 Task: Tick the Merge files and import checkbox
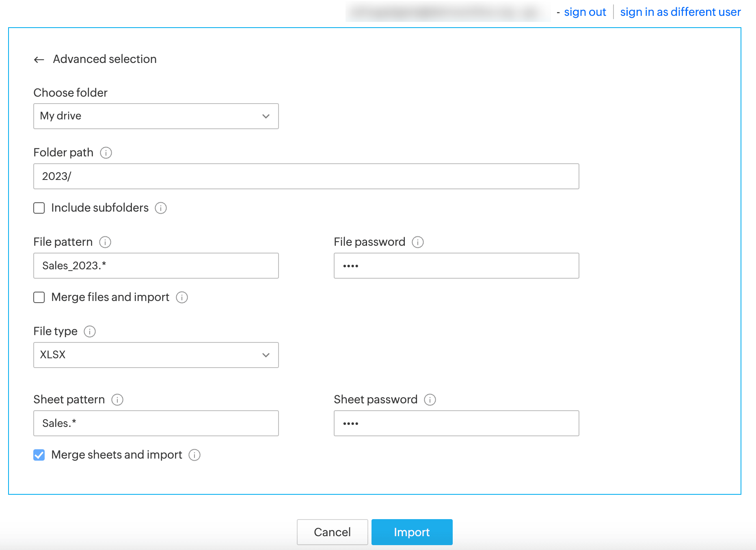pyautogui.click(x=39, y=297)
